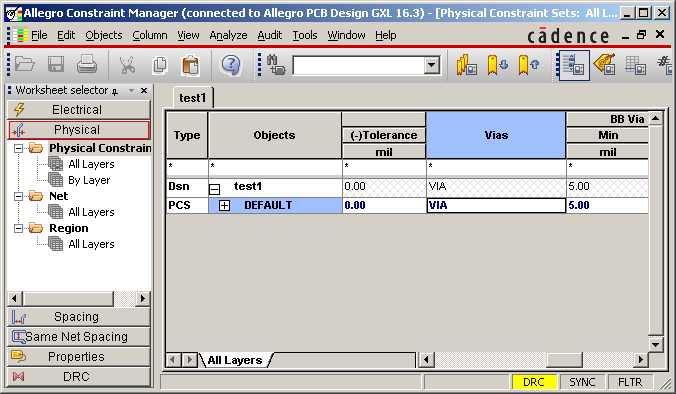Click the orange tag toolbar icon
The height and width of the screenshot is (394, 676).
(604, 64)
